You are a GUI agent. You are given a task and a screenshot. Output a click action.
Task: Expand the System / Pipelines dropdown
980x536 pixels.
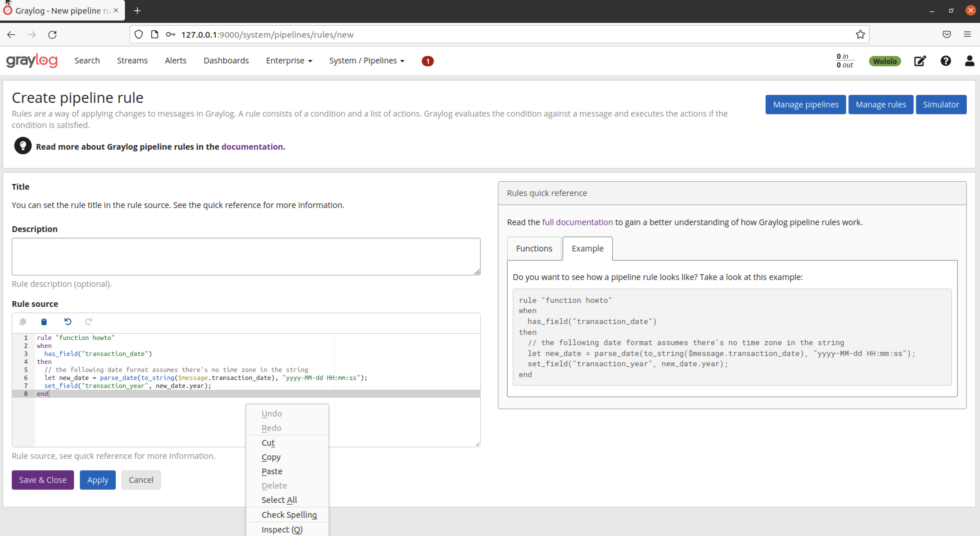[366, 61]
